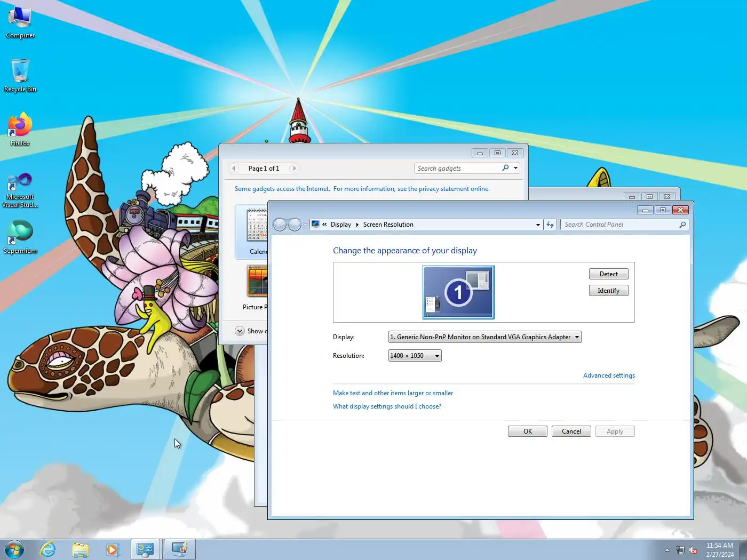Switch to the Control Panel taskbar button

coord(145,549)
